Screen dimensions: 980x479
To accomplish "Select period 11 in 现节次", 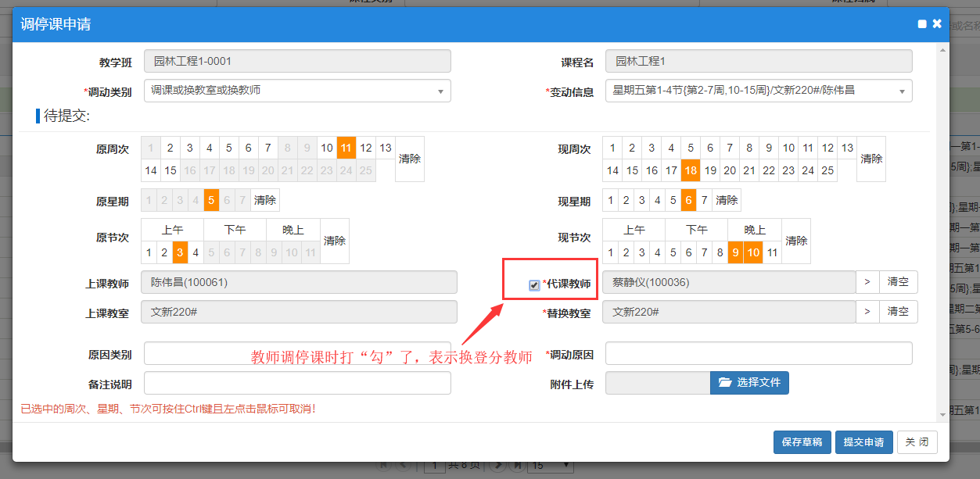I will point(771,252).
